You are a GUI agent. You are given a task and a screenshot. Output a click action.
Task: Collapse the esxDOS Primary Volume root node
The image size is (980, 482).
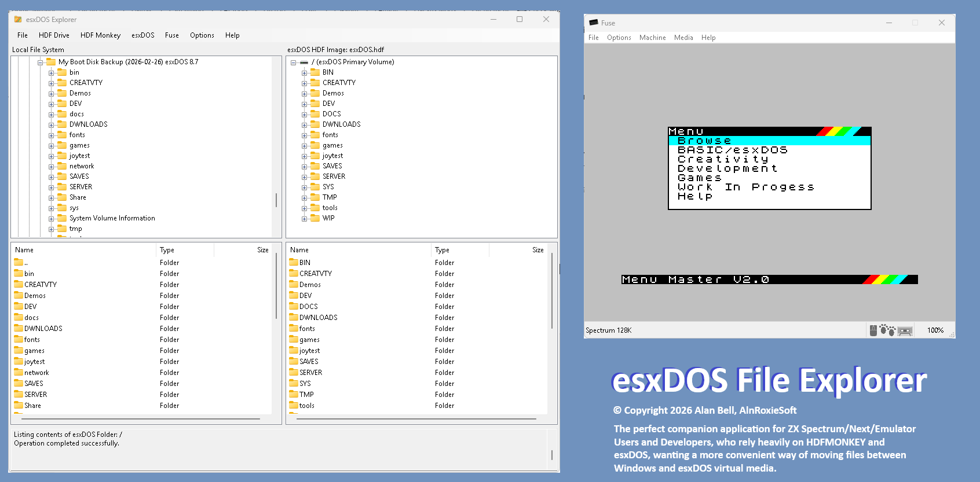pyautogui.click(x=294, y=62)
